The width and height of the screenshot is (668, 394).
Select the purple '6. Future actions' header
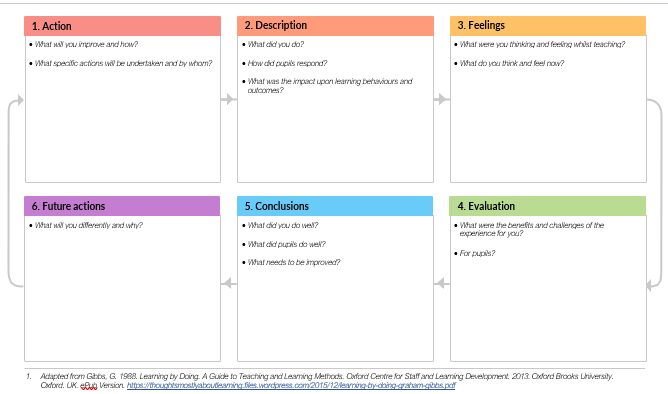[x=122, y=206]
